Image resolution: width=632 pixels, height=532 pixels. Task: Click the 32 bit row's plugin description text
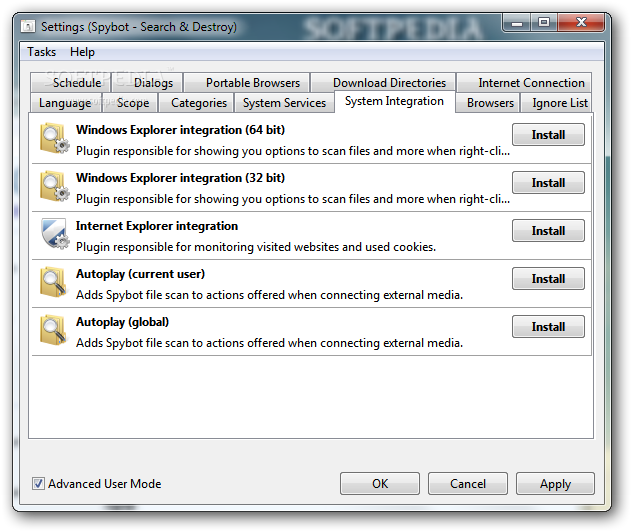[x=293, y=199]
